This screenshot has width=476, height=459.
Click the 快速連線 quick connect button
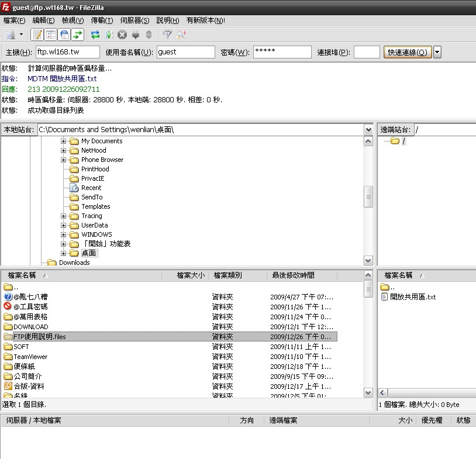click(x=407, y=52)
